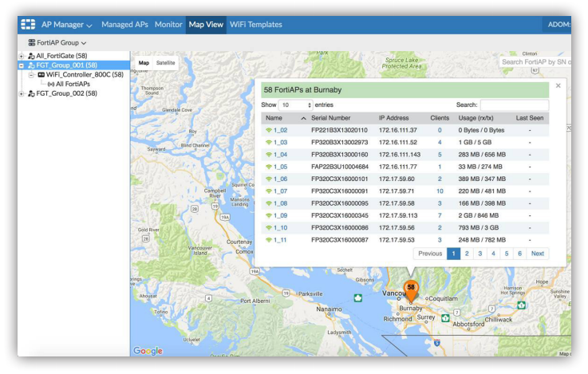
Task: Select FGT_Group_001 (58) in the tree
Action: point(66,65)
